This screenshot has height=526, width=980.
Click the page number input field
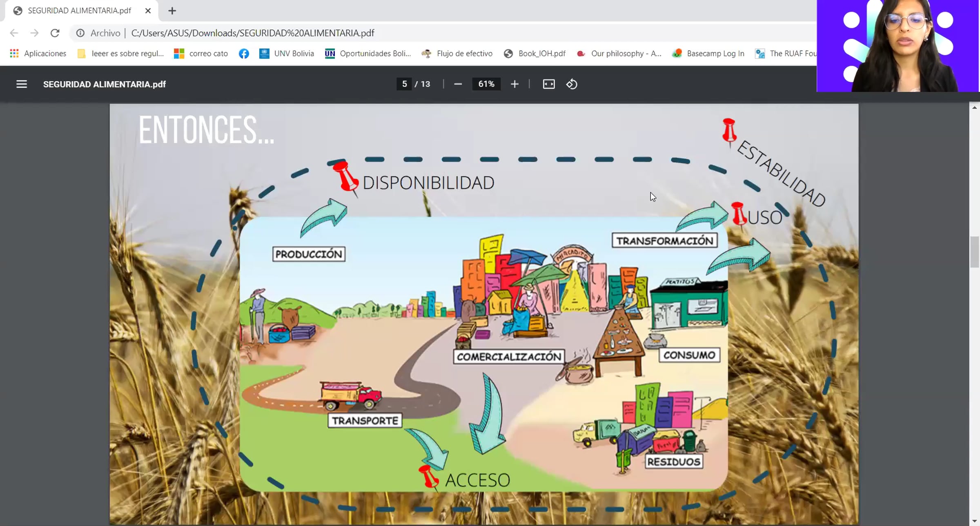tap(404, 84)
